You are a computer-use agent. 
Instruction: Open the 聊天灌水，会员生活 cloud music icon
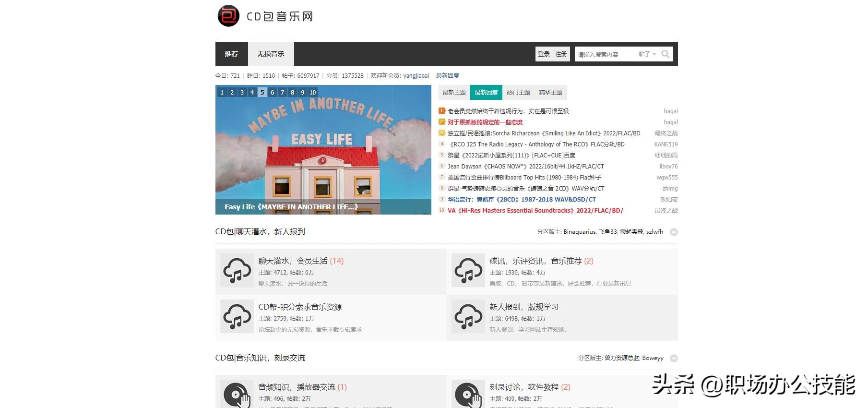[x=237, y=271]
